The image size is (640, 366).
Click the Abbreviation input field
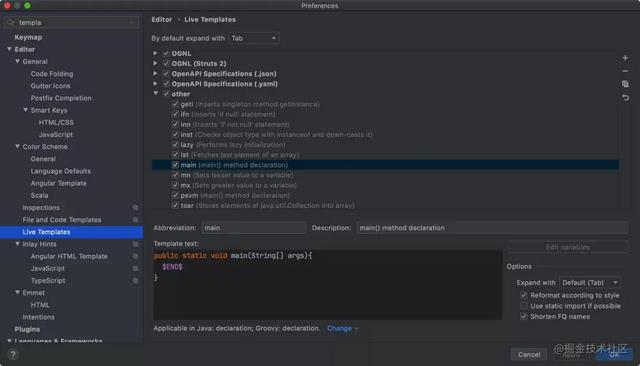click(x=253, y=228)
